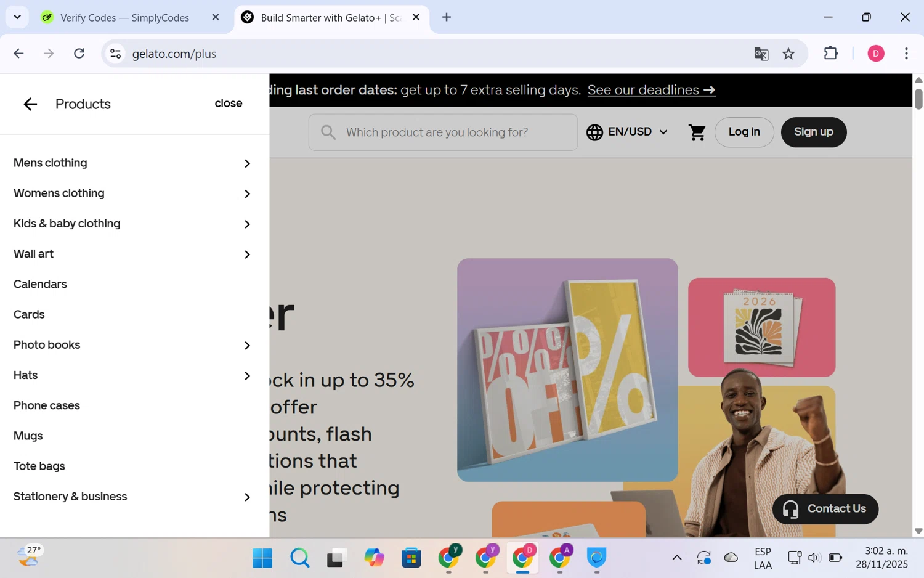Screen dimensions: 924x578
Task: Switch the ESP LAA input language
Action: 763,558
